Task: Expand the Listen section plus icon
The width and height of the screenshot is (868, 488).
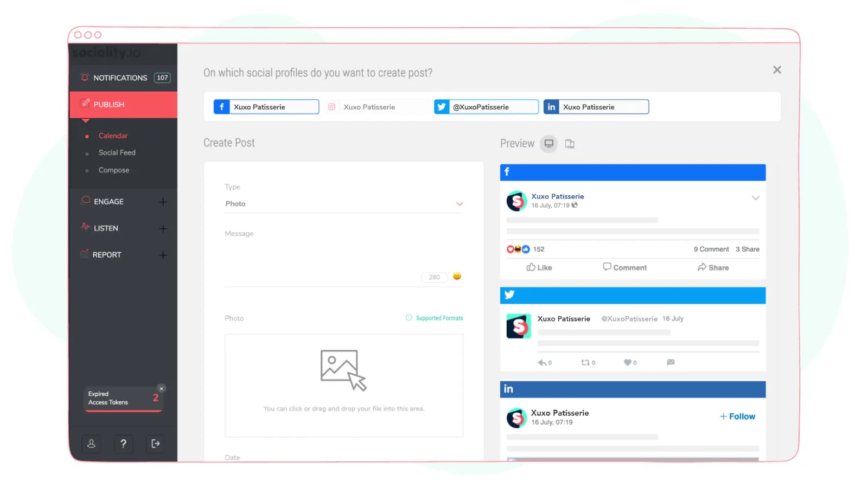Action: pyautogui.click(x=163, y=229)
